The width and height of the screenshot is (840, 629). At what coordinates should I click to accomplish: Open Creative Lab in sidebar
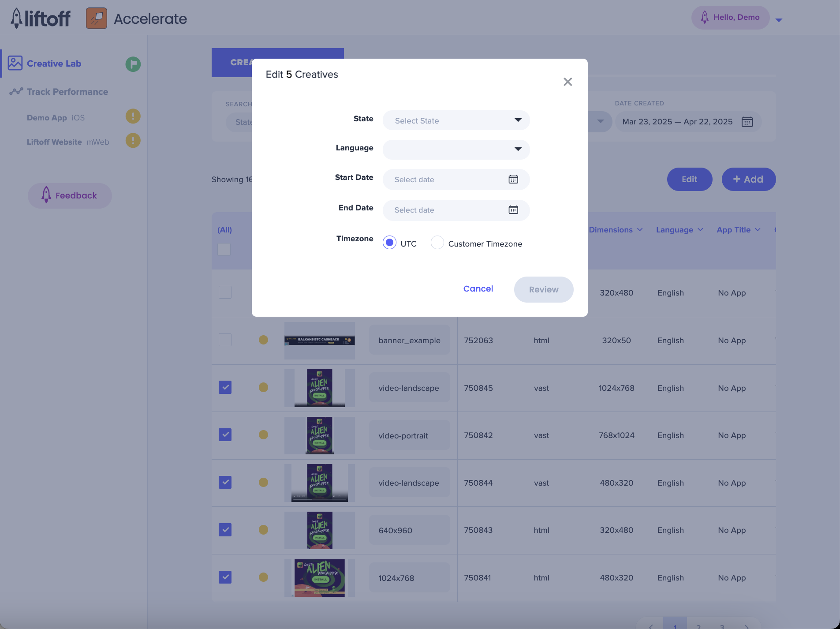[x=54, y=64]
